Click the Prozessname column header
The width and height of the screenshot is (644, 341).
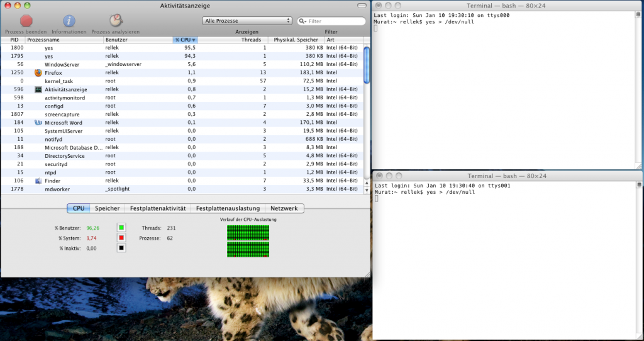[x=65, y=40]
